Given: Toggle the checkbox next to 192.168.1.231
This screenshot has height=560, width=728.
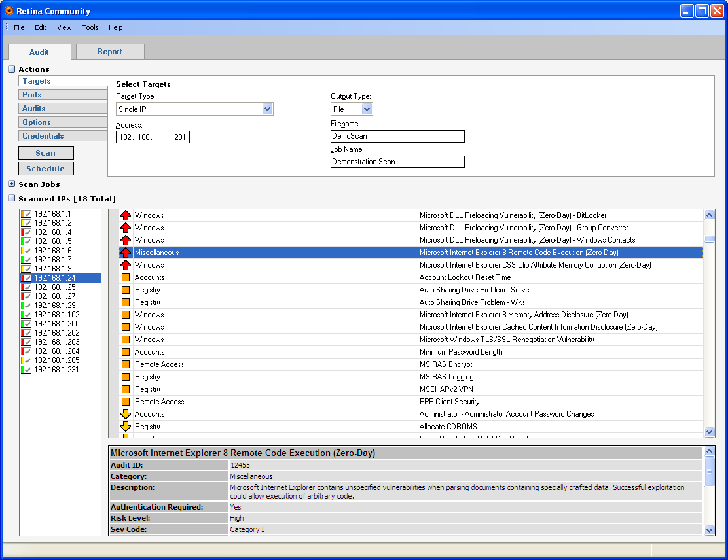Looking at the screenshot, I should pos(27,370).
